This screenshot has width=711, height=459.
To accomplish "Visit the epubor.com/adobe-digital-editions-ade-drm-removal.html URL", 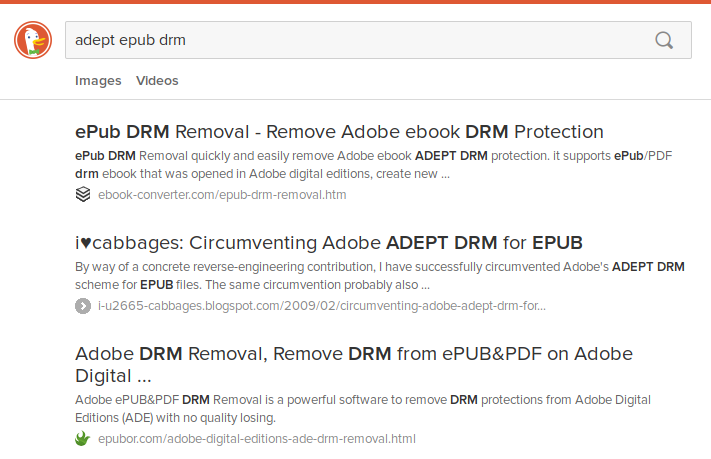I will tap(257, 439).
